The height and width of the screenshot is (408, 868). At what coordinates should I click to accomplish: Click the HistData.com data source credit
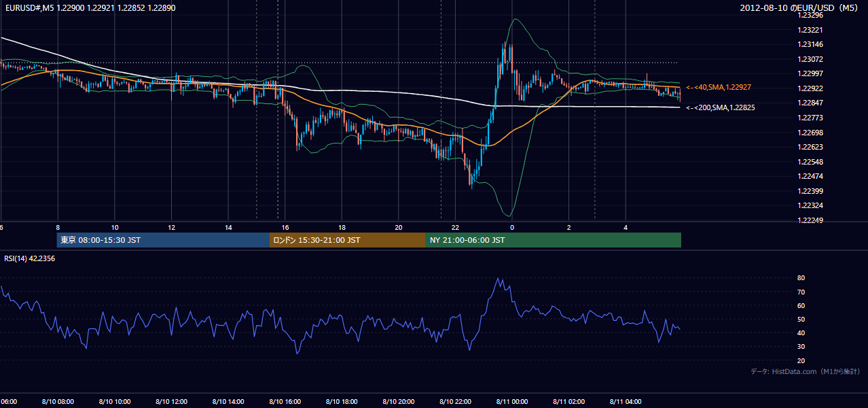805,371
